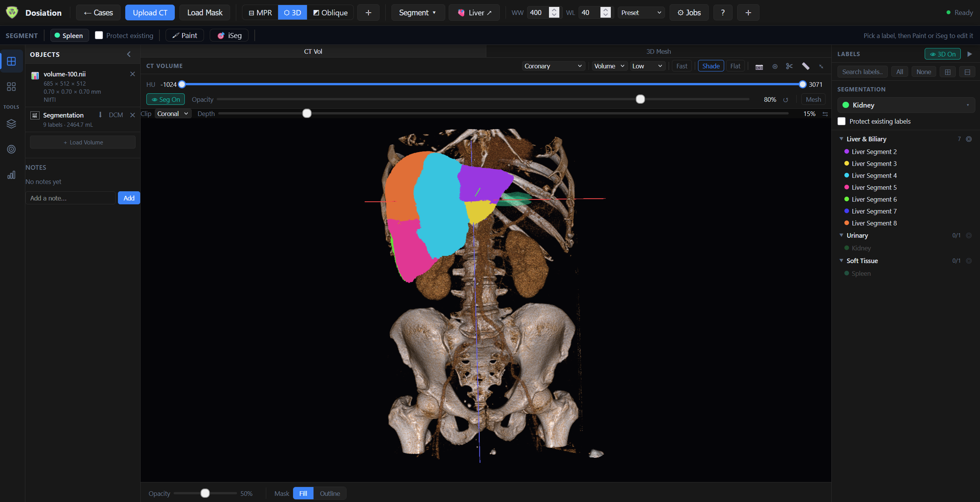This screenshot has height=502, width=980.
Task: Collapse the Soft Tissue label group
Action: point(841,261)
